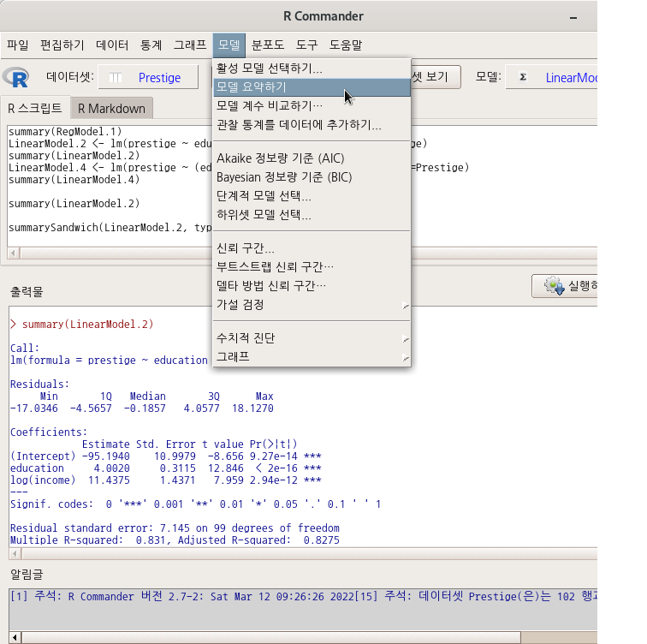
Task: Open 신뢰 구간 dialog
Action: (x=312, y=248)
